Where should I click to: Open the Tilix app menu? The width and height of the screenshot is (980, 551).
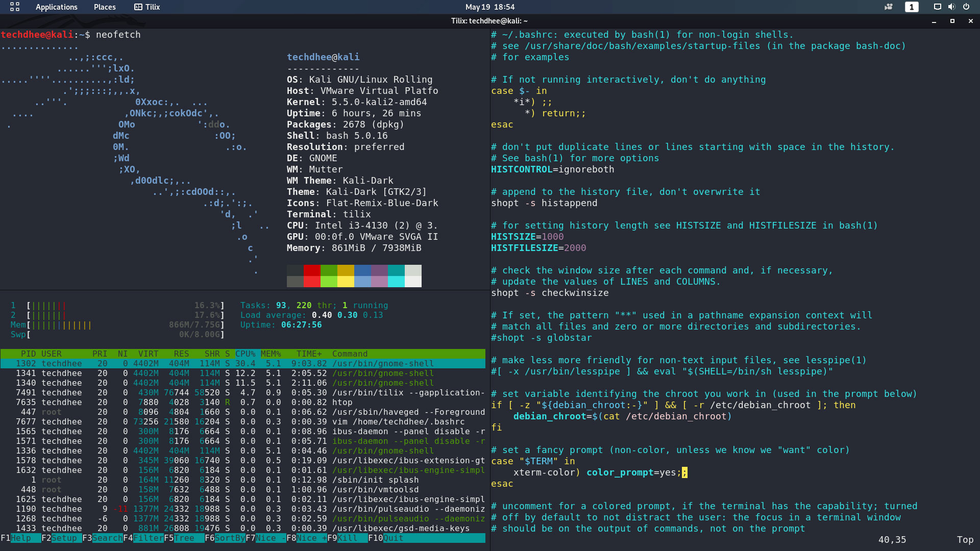(147, 7)
